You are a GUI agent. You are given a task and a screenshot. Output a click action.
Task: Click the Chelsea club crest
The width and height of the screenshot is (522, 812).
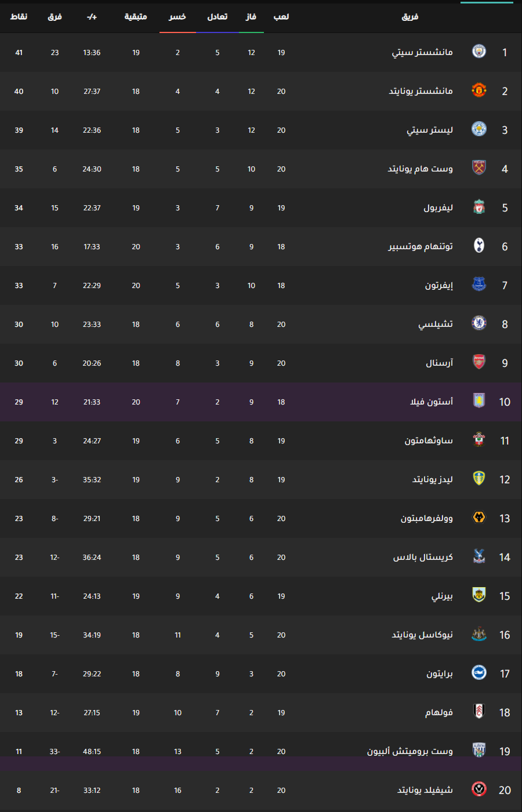tap(479, 323)
